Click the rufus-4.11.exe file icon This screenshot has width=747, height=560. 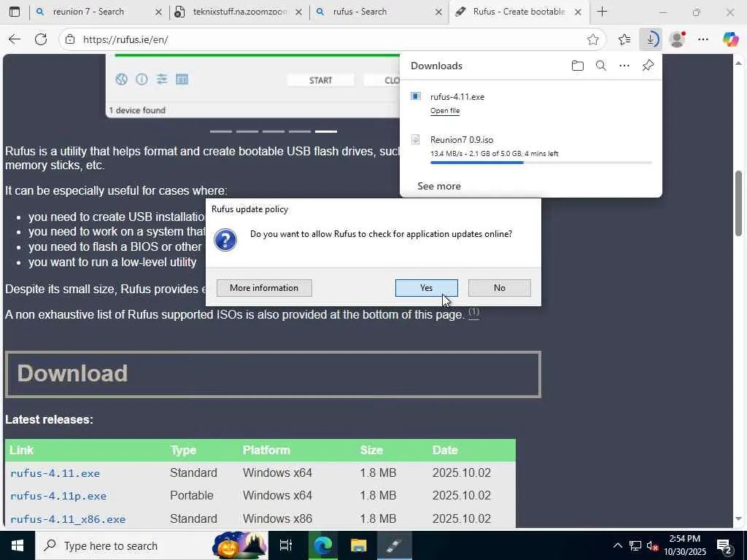[415, 96]
